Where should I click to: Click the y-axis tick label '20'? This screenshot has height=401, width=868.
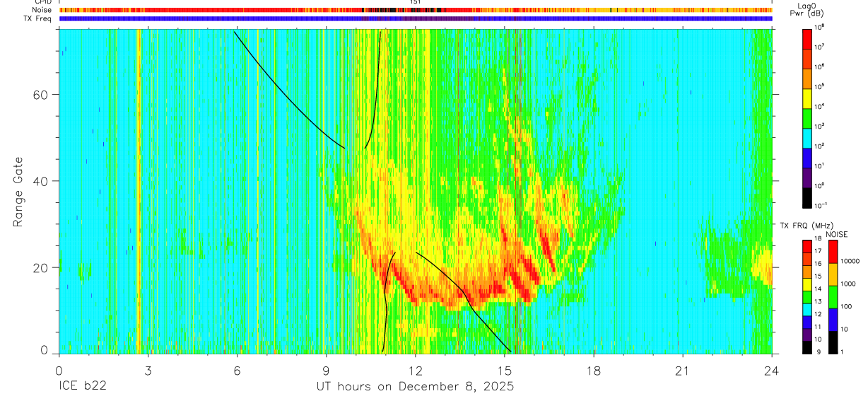point(42,267)
